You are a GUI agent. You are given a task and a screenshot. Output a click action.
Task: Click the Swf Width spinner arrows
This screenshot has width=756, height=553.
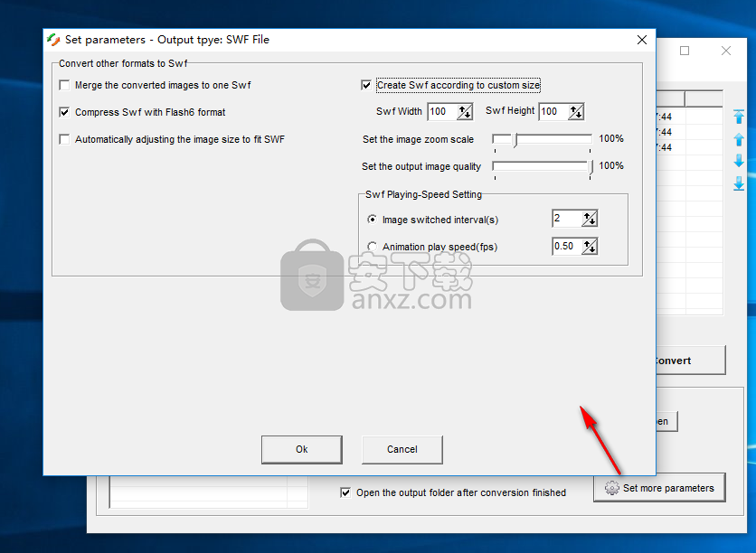click(x=465, y=112)
